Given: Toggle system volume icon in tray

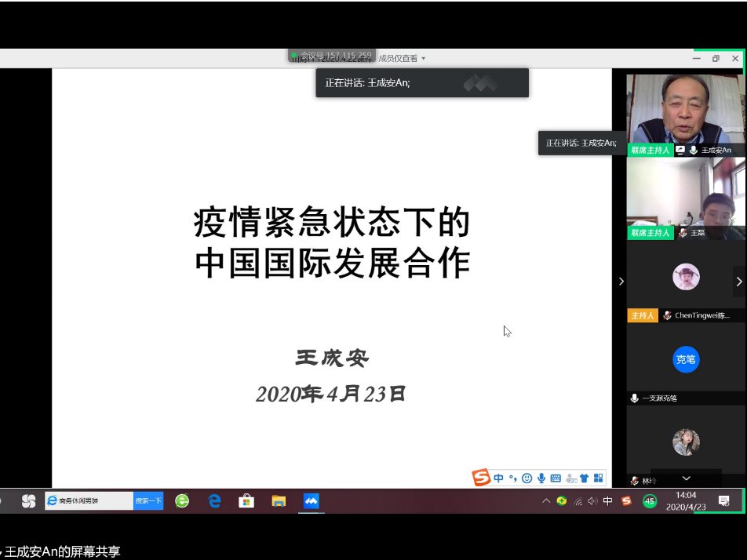Looking at the screenshot, I should [x=592, y=502].
